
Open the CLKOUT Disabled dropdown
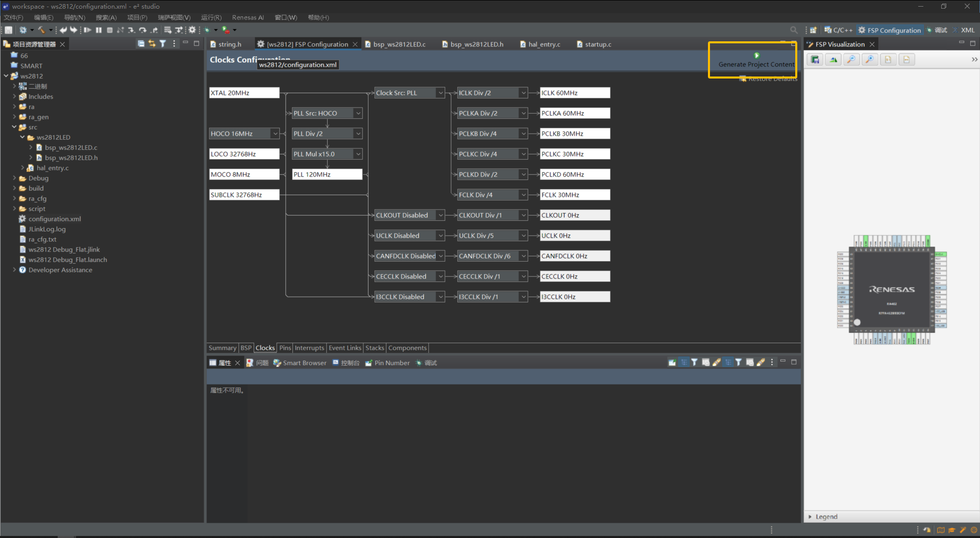point(440,215)
